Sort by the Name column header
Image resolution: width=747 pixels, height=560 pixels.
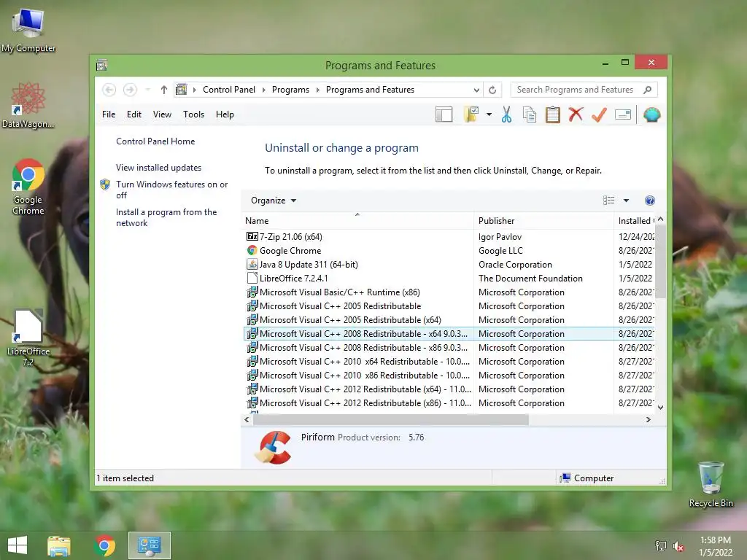[x=357, y=221]
